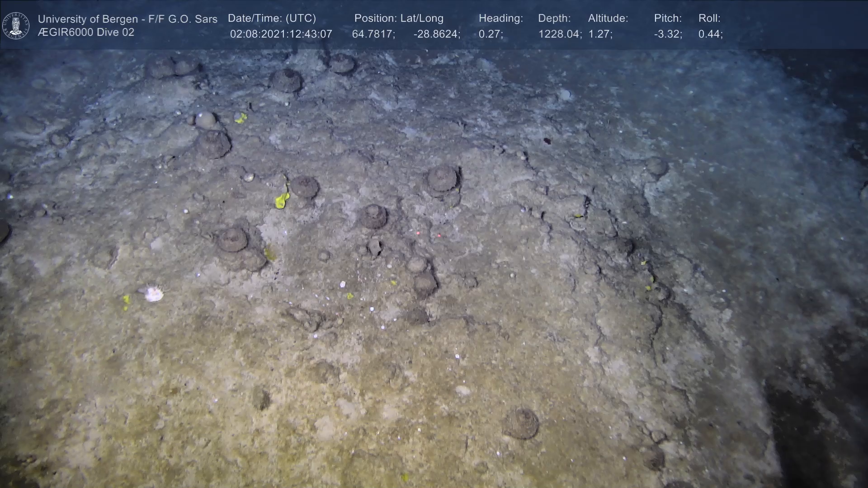This screenshot has height=488, width=868.
Task: Click the heading value 0.27
Action: tap(491, 34)
